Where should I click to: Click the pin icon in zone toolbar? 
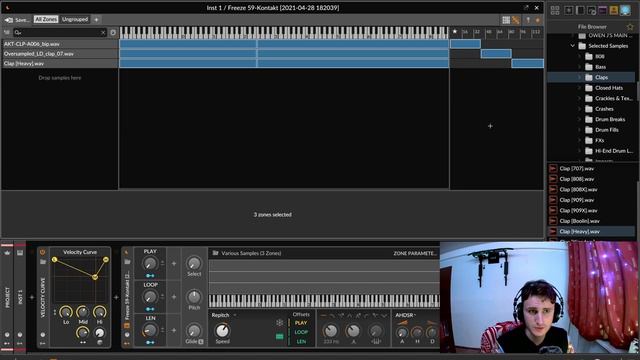click(x=528, y=20)
